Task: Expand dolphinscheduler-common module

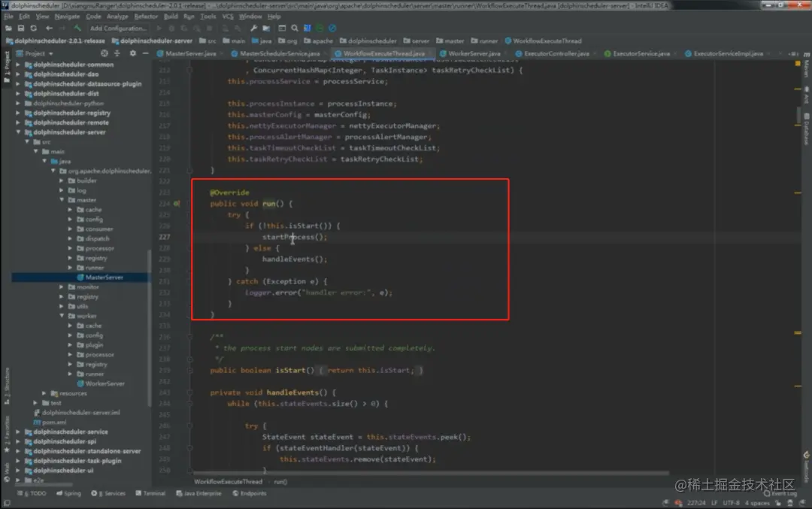Action: pos(18,65)
